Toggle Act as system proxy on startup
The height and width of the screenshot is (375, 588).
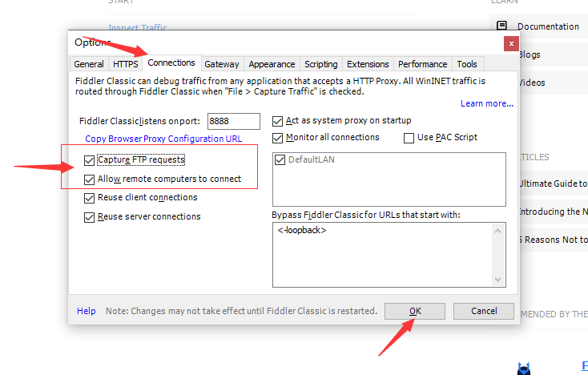[x=277, y=121]
